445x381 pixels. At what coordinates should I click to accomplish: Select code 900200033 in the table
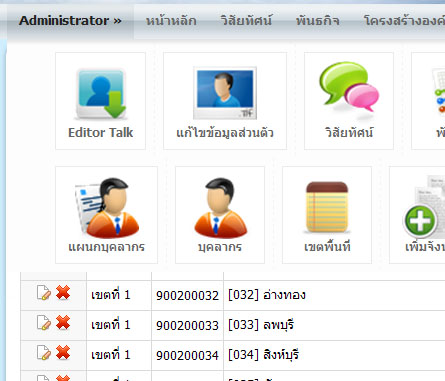click(187, 325)
